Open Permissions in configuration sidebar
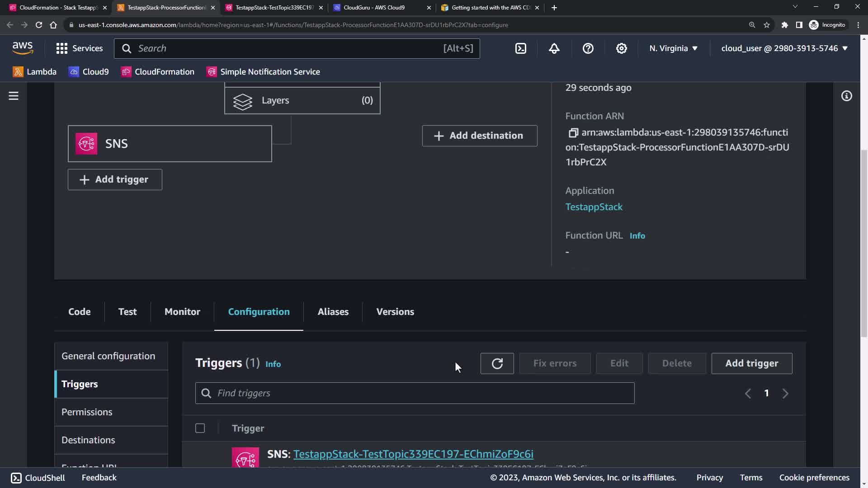 87,412
